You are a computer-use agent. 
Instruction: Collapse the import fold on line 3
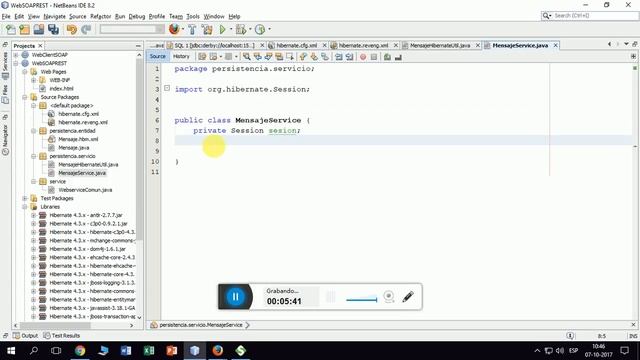167,88
